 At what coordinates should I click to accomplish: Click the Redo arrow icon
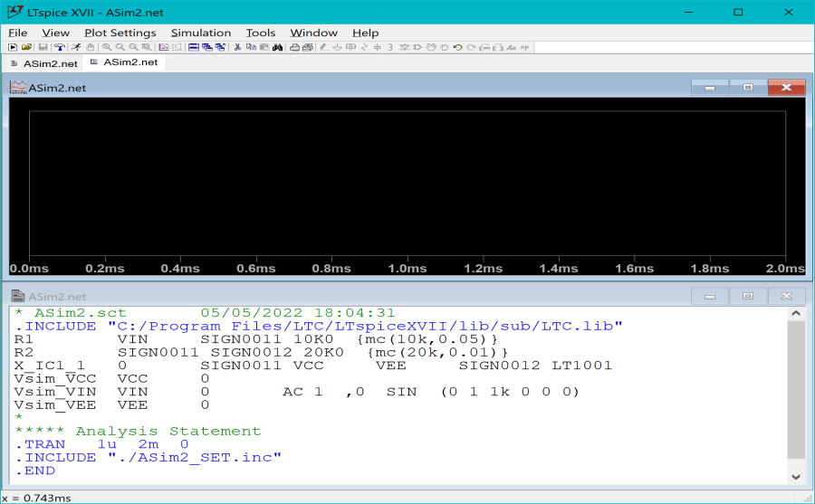point(471,47)
